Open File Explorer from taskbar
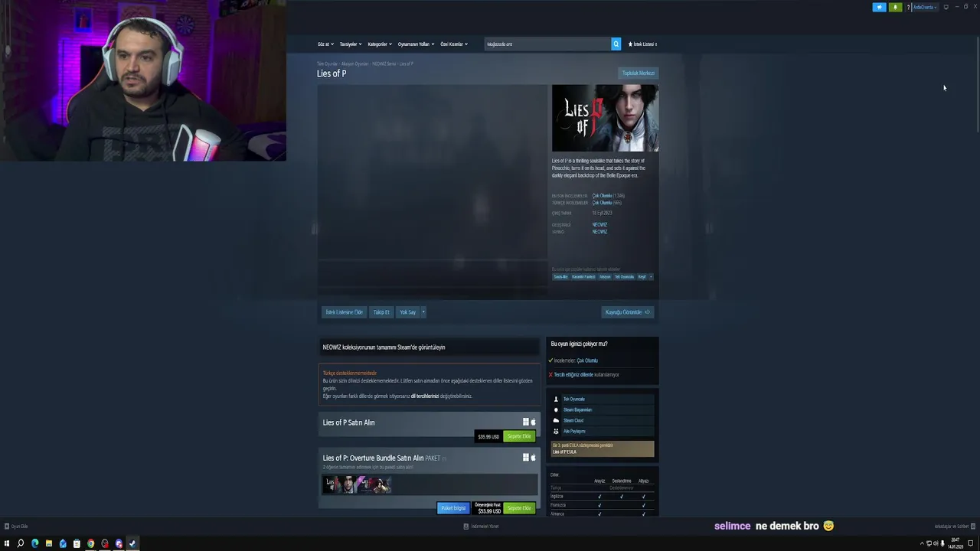 (49, 543)
